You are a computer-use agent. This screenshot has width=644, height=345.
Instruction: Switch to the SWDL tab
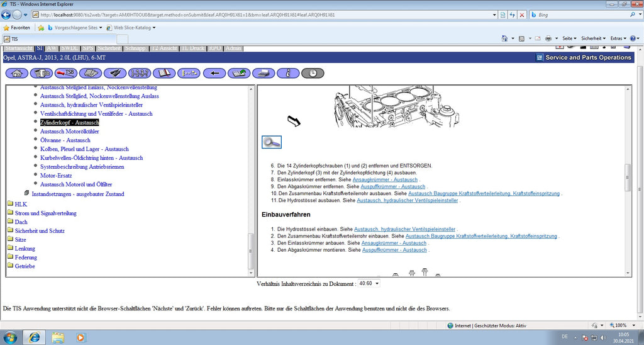click(x=69, y=48)
